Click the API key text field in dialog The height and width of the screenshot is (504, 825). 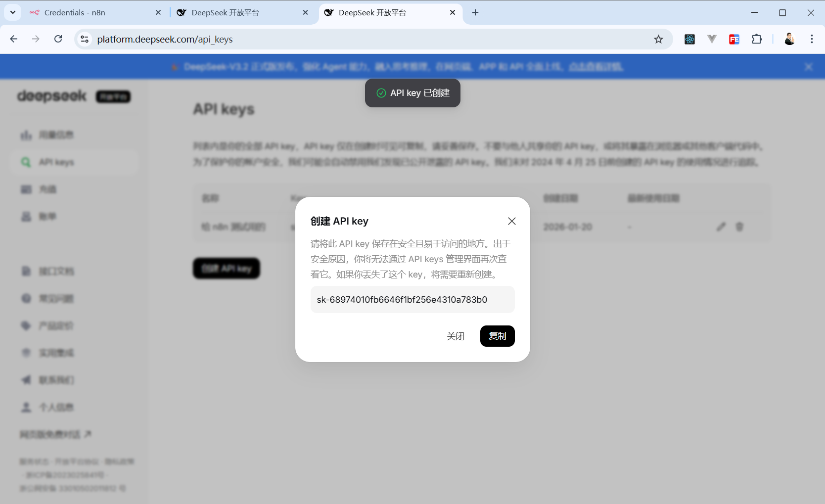pos(412,299)
